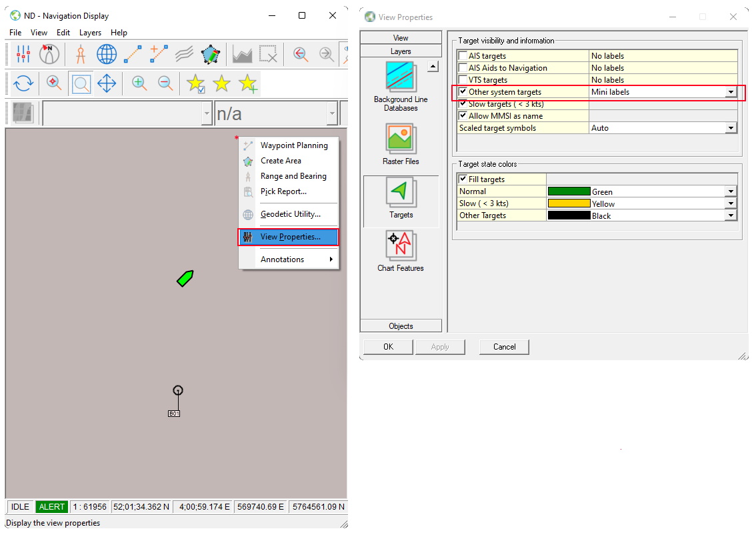Open the Layers menu in menu bar
Screen dimensions: 756x553
pos(90,33)
